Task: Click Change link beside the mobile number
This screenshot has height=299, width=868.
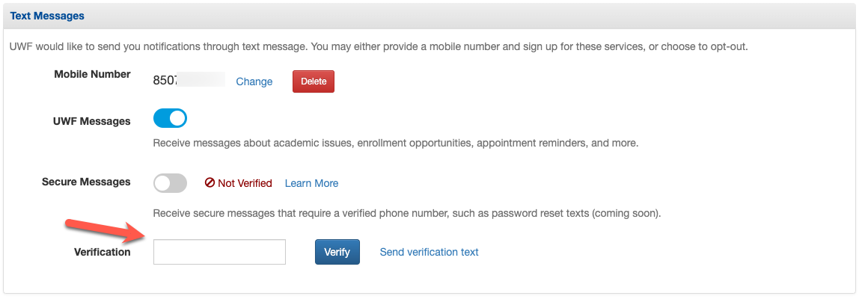Action: [254, 81]
